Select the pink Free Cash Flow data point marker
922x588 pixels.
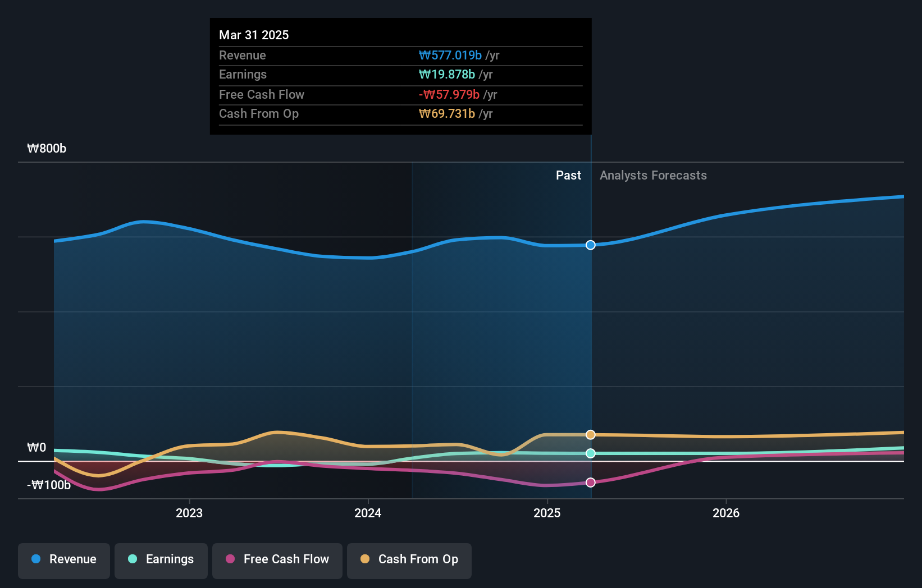click(x=590, y=482)
